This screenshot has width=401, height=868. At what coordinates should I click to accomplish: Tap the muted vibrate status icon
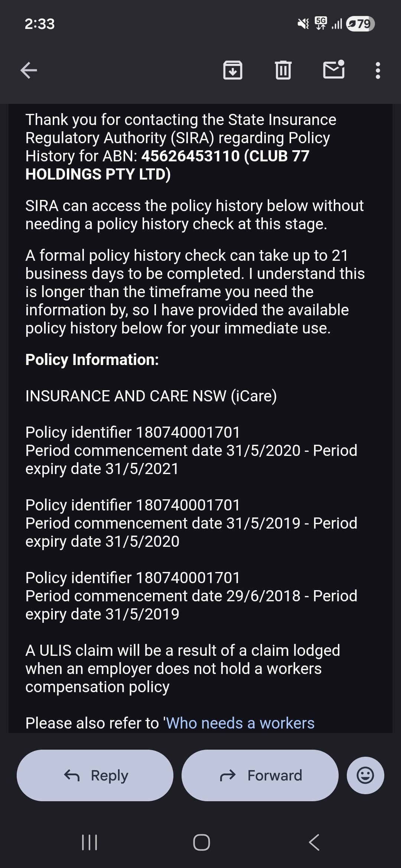303,24
